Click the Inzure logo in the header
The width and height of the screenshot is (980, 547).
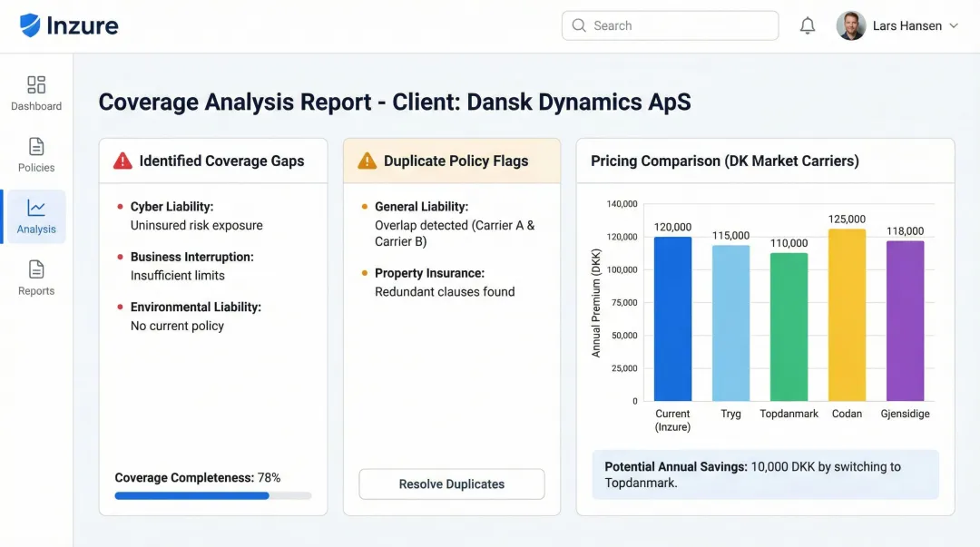[x=69, y=25]
